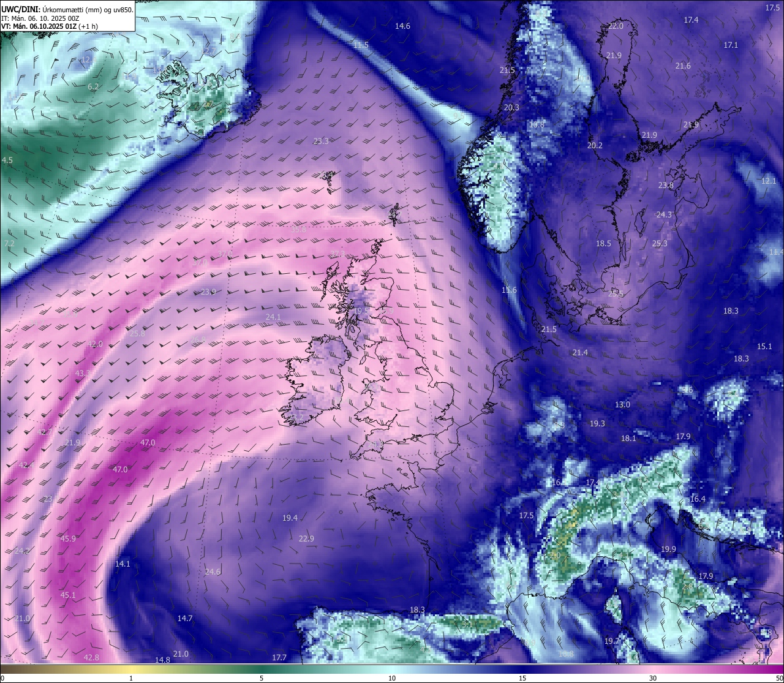Click the 24.6 value label
The width and height of the screenshot is (784, 683).
pyautogui.click(x=213, y=572)
